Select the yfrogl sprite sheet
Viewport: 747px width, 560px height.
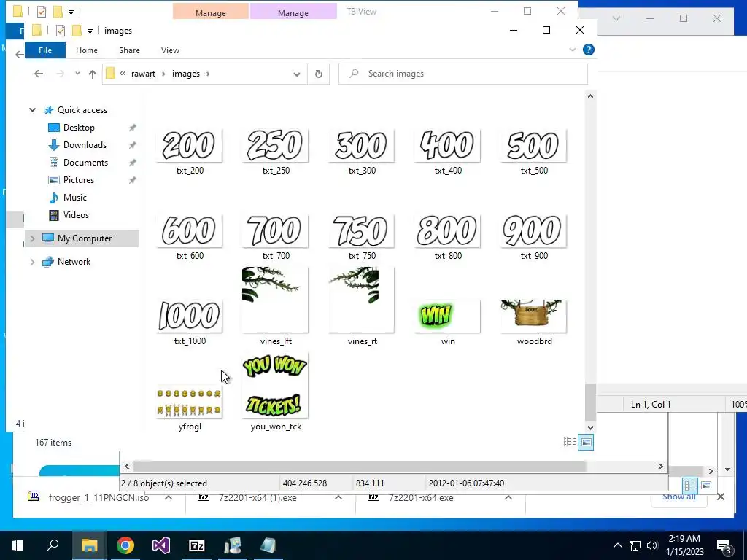(189, 402)
